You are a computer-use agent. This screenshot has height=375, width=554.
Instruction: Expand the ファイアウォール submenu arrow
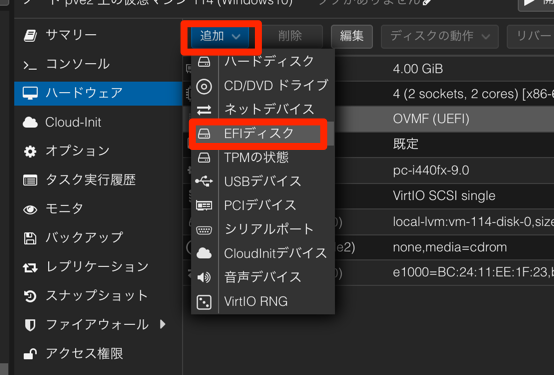[x=162, y=324]
